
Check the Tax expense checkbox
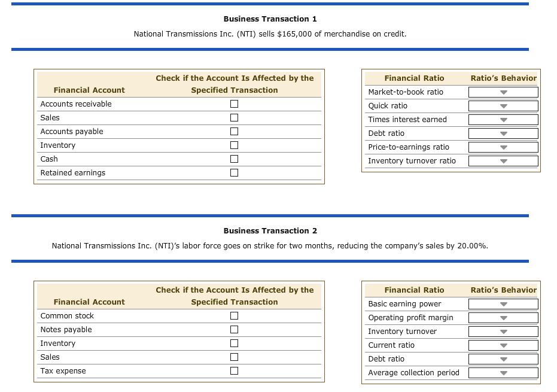pos(235,371)
